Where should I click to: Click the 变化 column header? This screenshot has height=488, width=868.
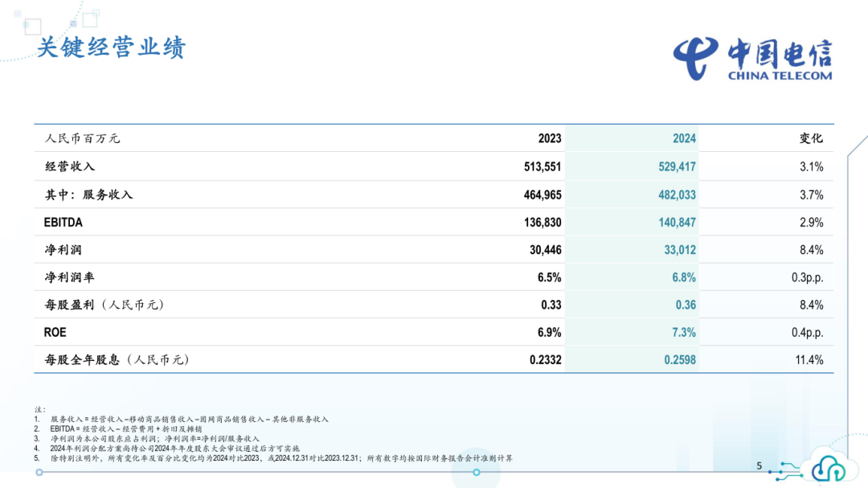[811, 138]
